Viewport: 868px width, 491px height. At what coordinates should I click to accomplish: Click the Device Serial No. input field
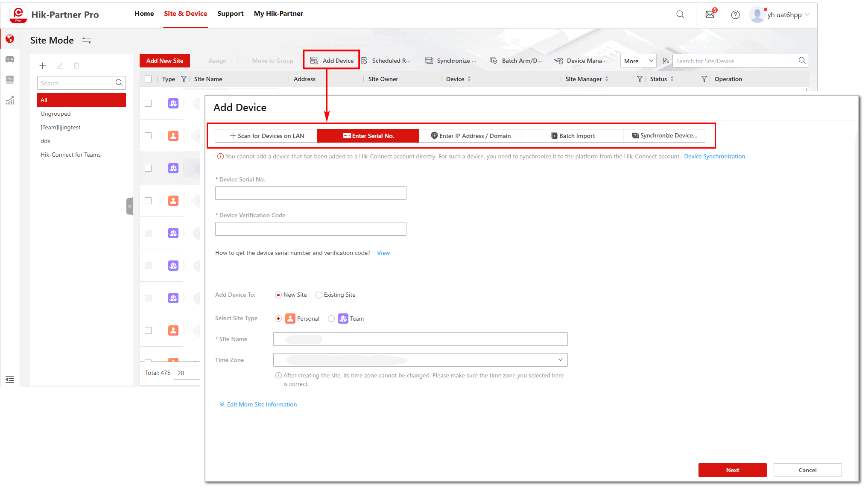[311, 193]
